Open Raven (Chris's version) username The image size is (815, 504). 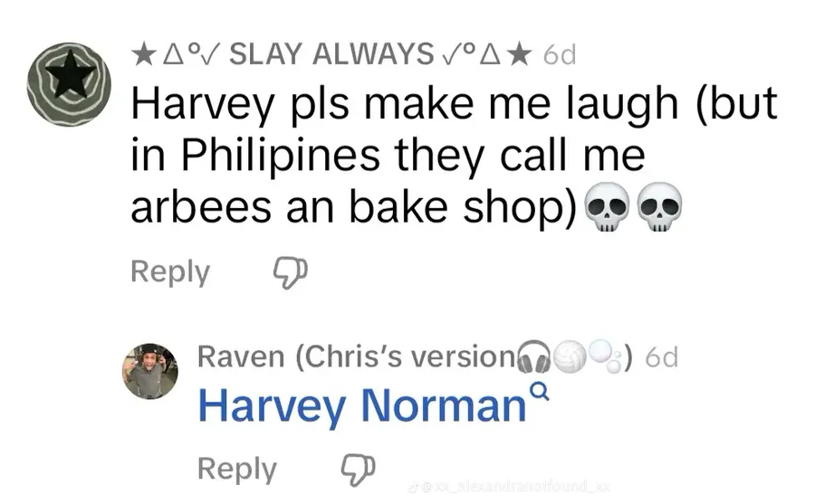point(416,357)
